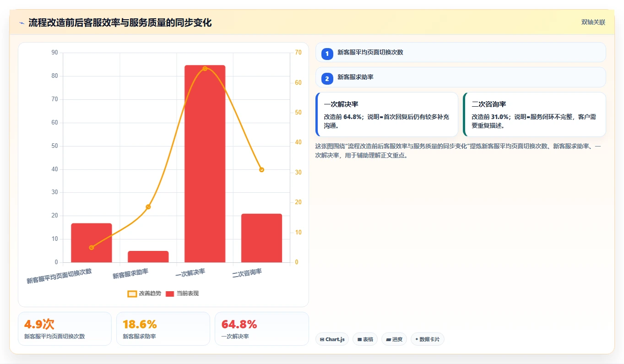
Task: Click the 表格 tag
Action: click(365, 339)
